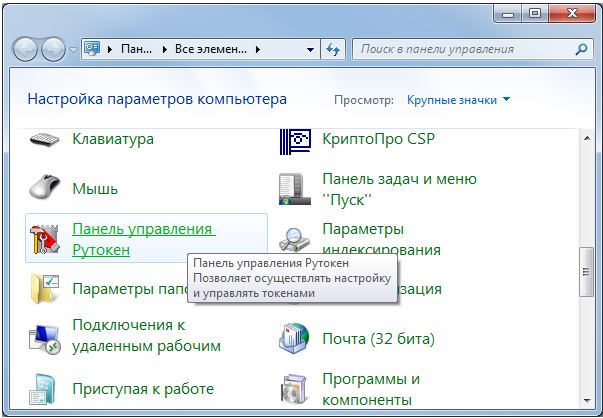The height and width of the screenshot is (418, 603).
Task: Open the Мышь link
Action: click(x=95, y=189)
